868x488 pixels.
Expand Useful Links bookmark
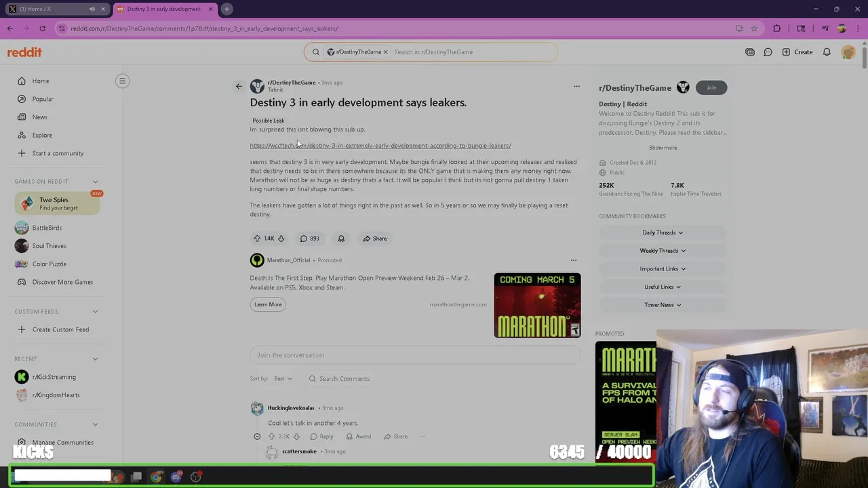663,287
